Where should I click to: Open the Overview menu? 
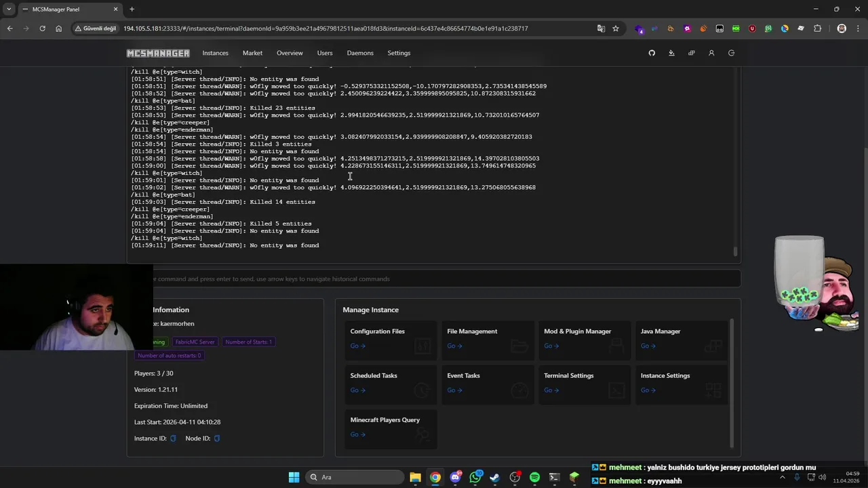pos(290,53)
